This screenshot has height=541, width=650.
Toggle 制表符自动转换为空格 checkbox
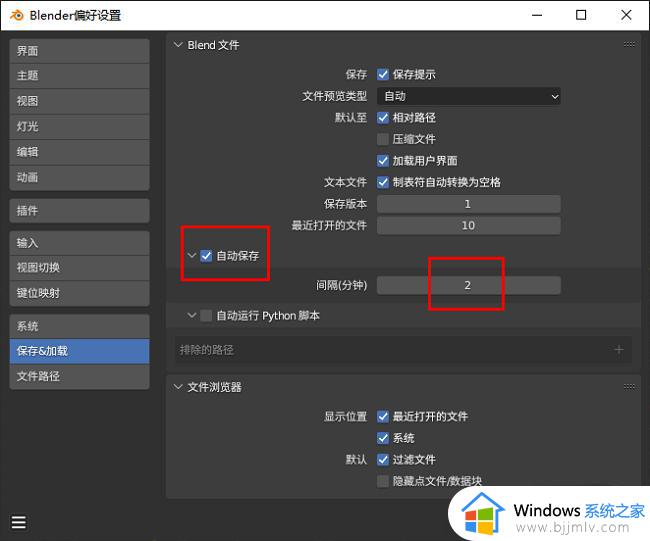coord(383,182)
